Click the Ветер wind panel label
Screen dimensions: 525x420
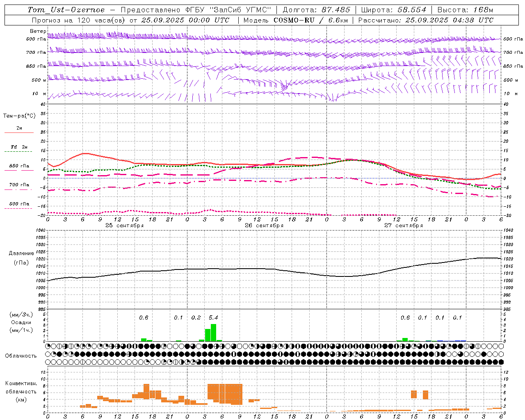tap(38, 31)
